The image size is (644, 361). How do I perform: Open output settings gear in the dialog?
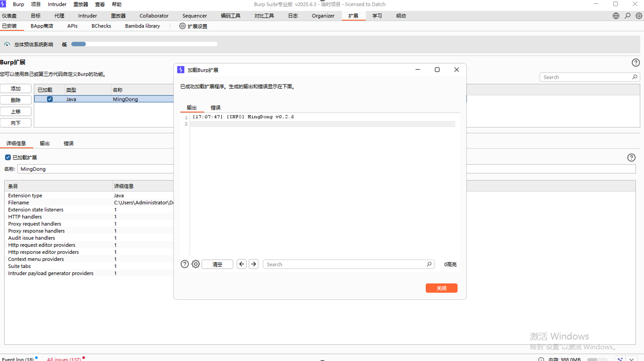(195, 264)
